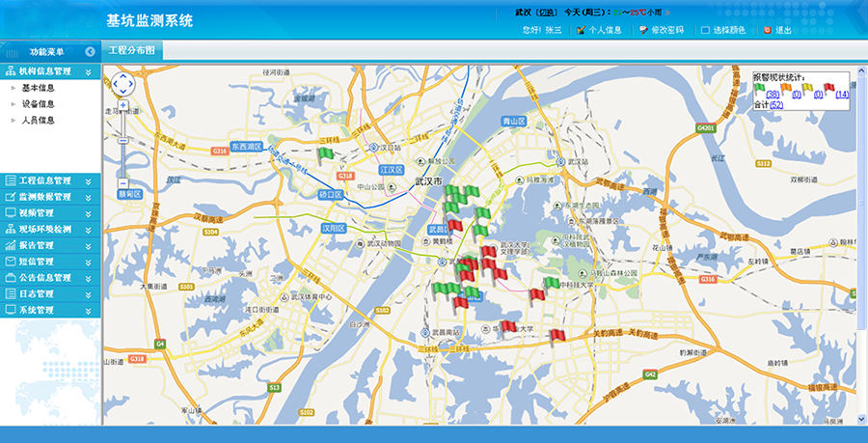Click the 修改密码 icon in header
This screenshot has width=868, height=443.
[x=642, y=30]
